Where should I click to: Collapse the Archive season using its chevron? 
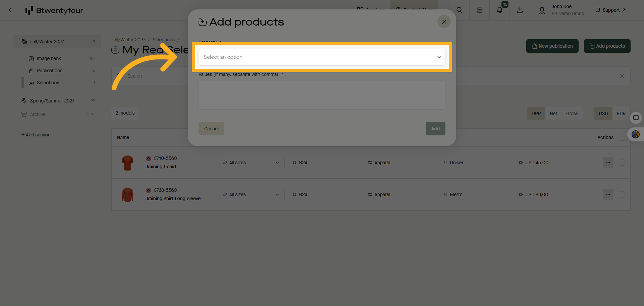coord(94,114)
